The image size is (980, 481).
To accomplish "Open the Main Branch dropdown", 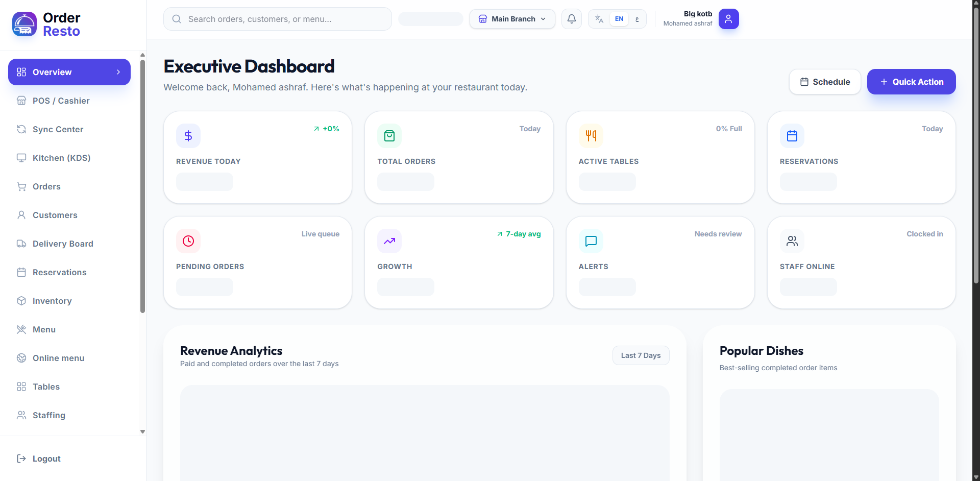I will pos(512,19).
